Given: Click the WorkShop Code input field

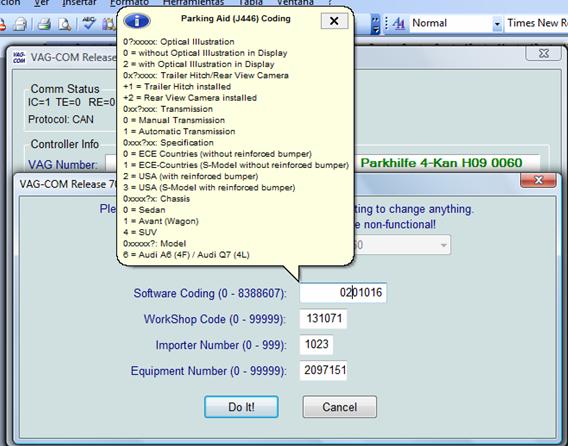Looking at the screenshot, I should (323, 319).
